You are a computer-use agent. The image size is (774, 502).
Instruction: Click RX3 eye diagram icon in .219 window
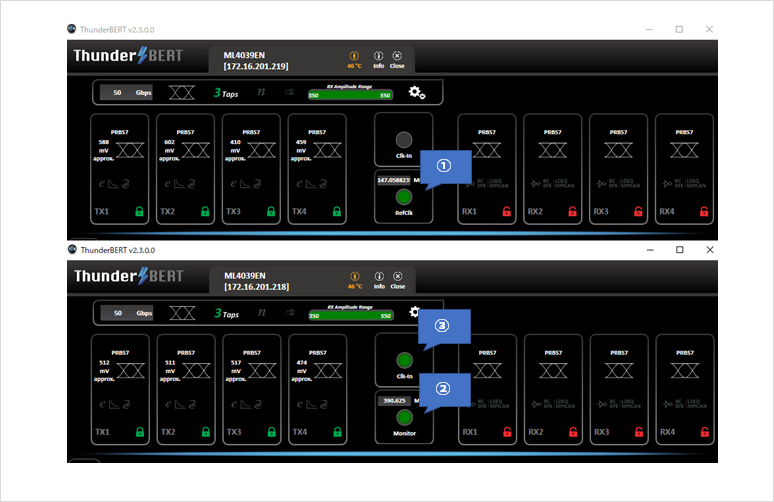618,150
